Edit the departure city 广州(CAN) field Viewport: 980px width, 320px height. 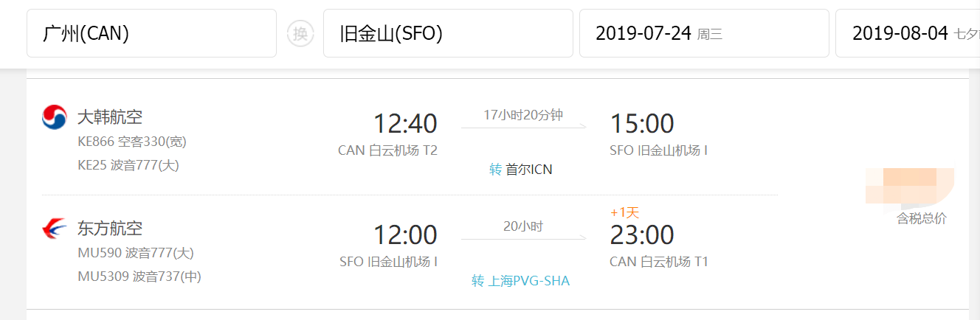(x=151, y=33)
